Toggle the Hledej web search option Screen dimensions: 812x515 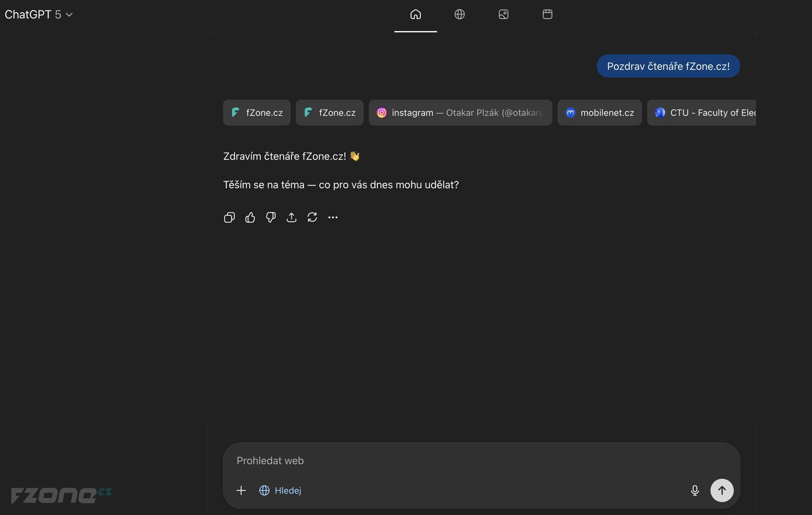[x=280, y=490]
